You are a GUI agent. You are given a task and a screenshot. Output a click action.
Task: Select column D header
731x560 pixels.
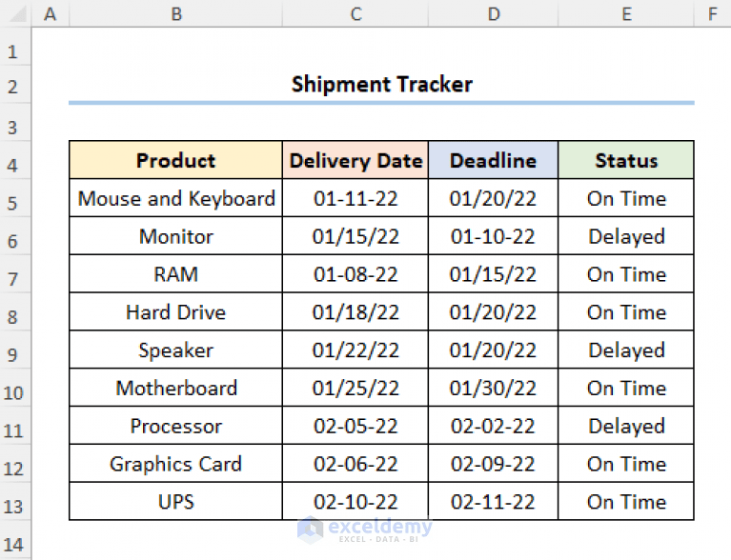tap(493, 14)
